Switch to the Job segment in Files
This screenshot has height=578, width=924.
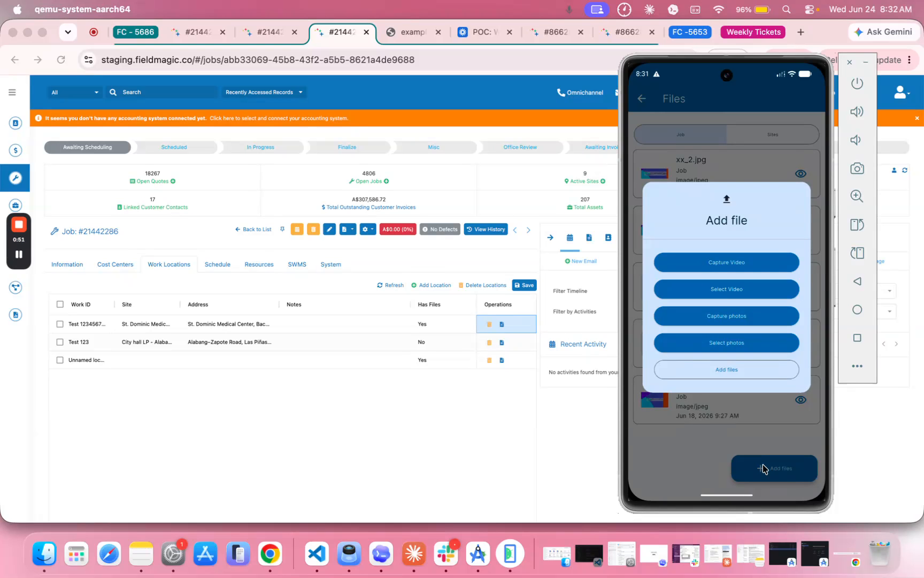click(x=680, y=134)
